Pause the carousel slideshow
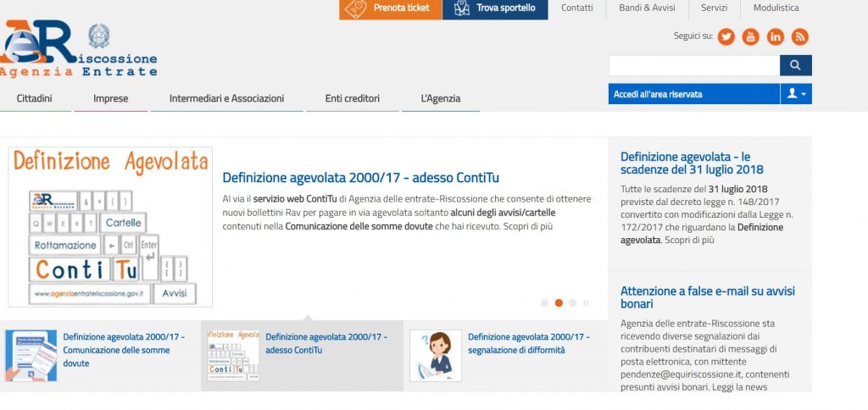 [x=587, y=303]
